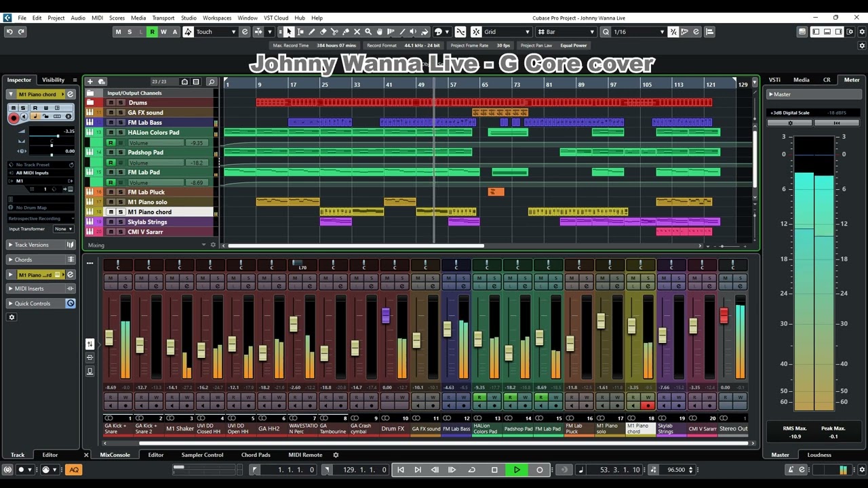Click the Undo arrow icon

tap(9, 32)
